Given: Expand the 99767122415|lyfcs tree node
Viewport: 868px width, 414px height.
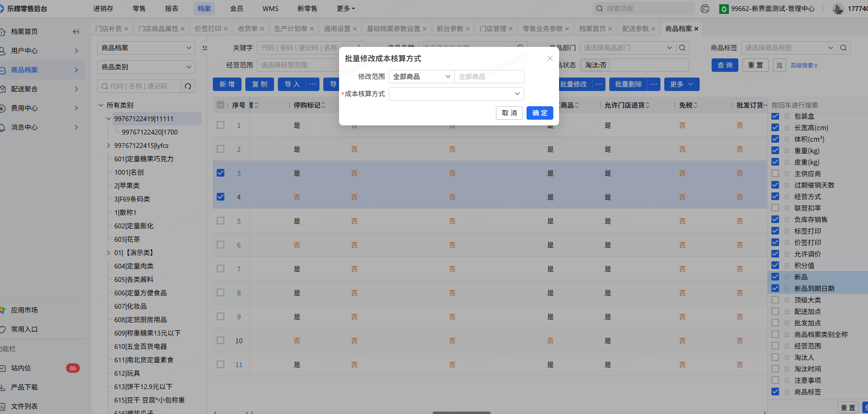Looking at the screenshot, I should pyautogui.click(x=109, y=145).
